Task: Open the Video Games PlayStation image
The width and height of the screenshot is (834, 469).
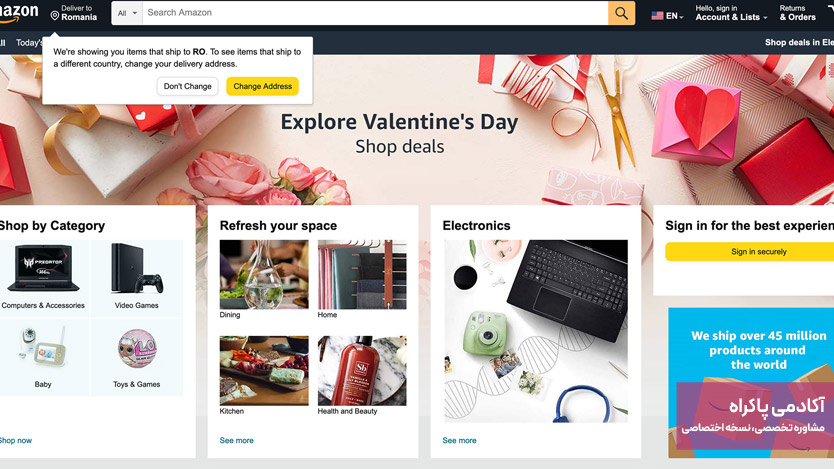Action: [137, 269]
